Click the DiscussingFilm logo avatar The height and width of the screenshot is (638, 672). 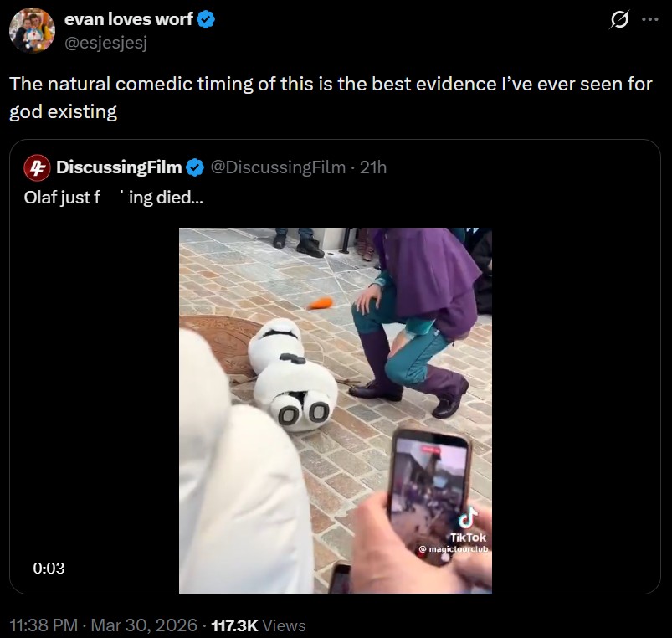(x=35, y=167)
